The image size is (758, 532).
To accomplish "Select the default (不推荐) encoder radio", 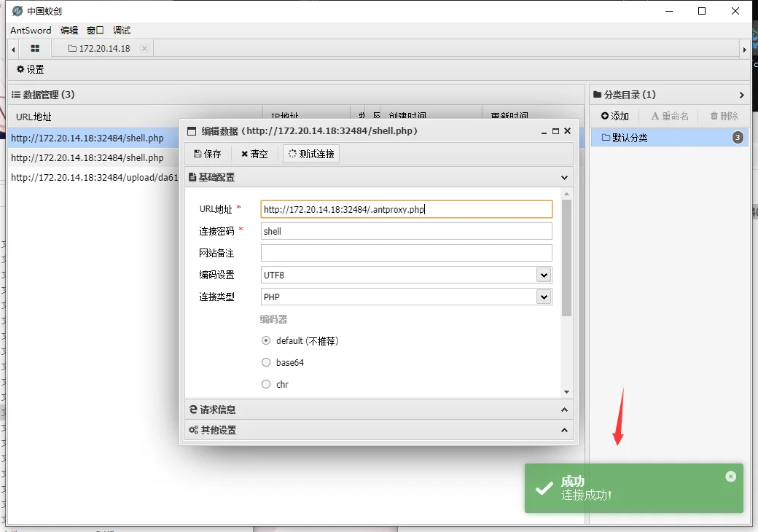I will point(266,340).
